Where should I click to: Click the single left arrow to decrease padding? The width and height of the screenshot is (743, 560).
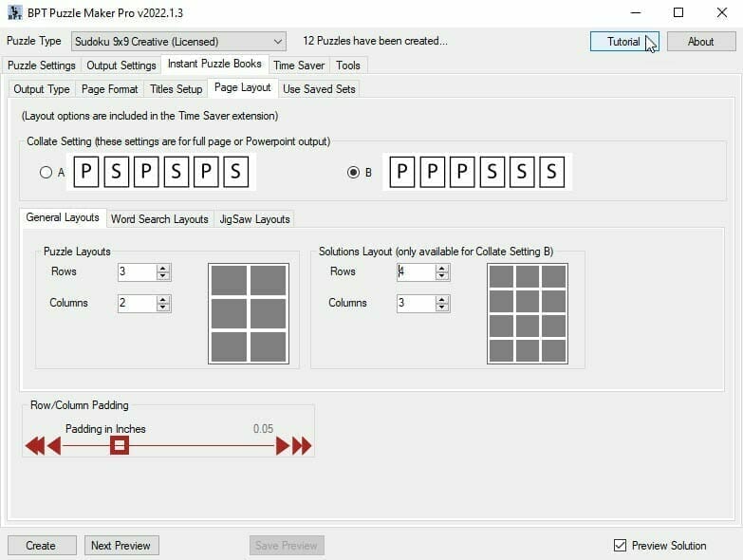(54, 446)
